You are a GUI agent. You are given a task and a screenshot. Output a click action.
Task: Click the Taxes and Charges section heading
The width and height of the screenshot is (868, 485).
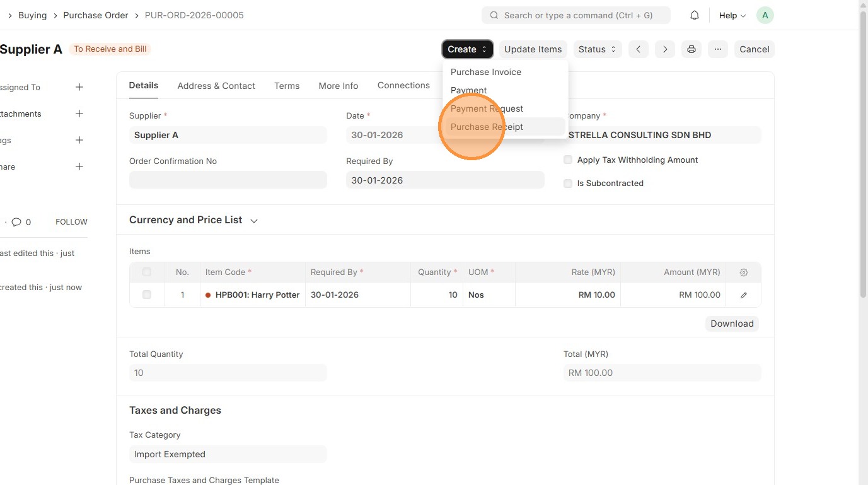(x=175, y=410)
